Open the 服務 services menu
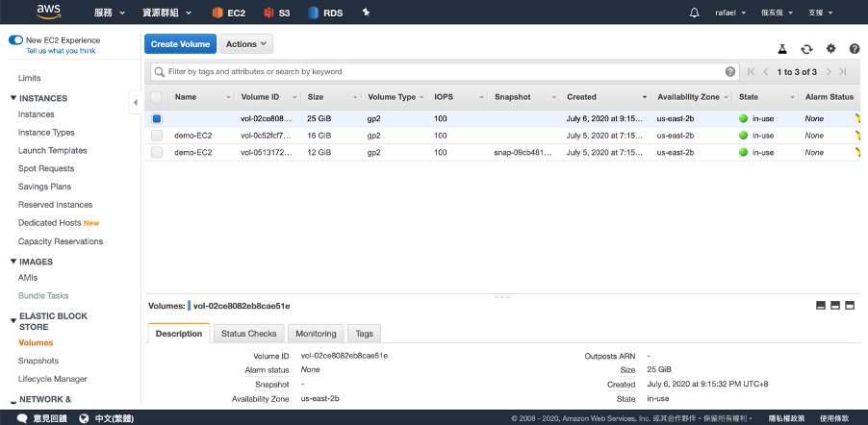The image size is (868, 425). coord(110,12)
